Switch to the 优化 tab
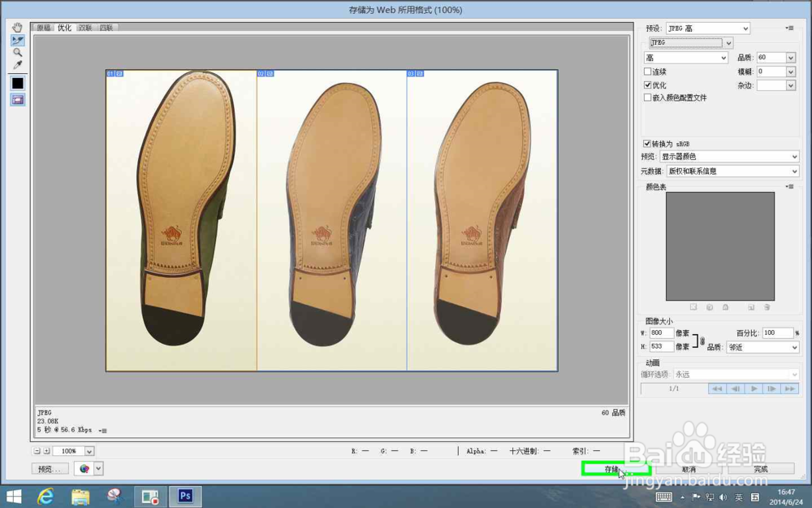This screenshot has height=508, width=812. [65, 28]
